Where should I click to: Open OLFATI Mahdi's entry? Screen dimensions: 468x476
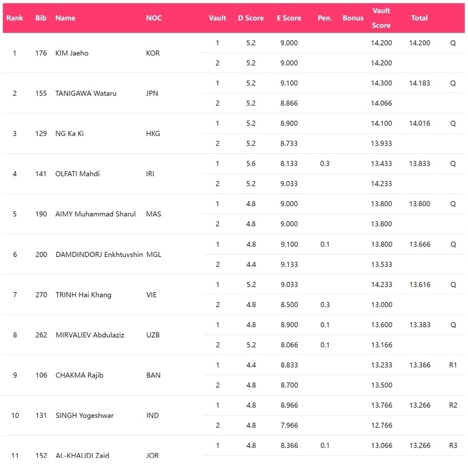[78, 174]
